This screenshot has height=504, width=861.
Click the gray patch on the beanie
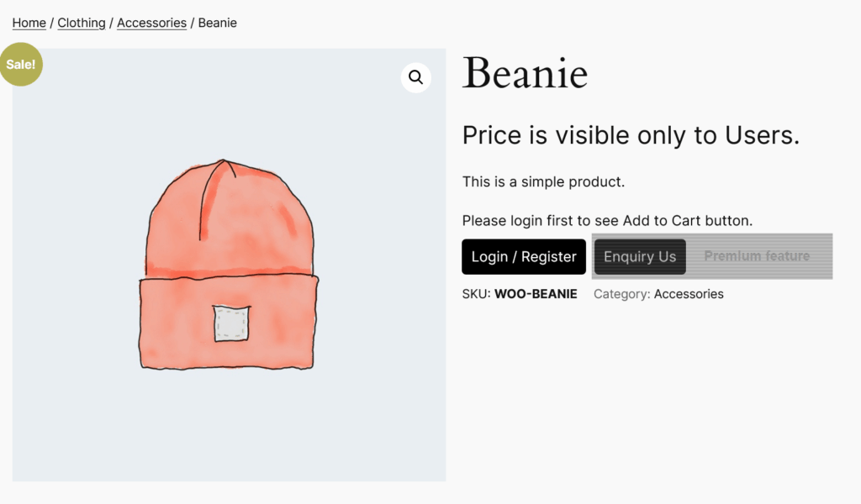[x=231, y=323]
